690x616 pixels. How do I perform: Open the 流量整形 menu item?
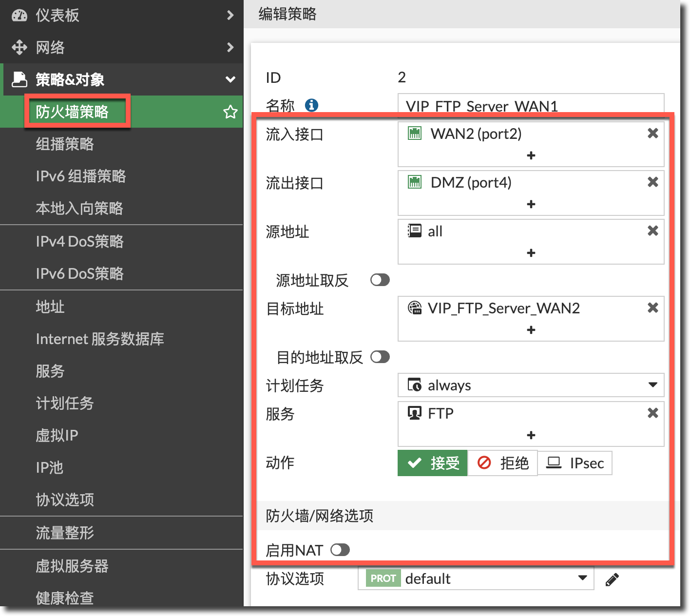click(x=65, y=533)
